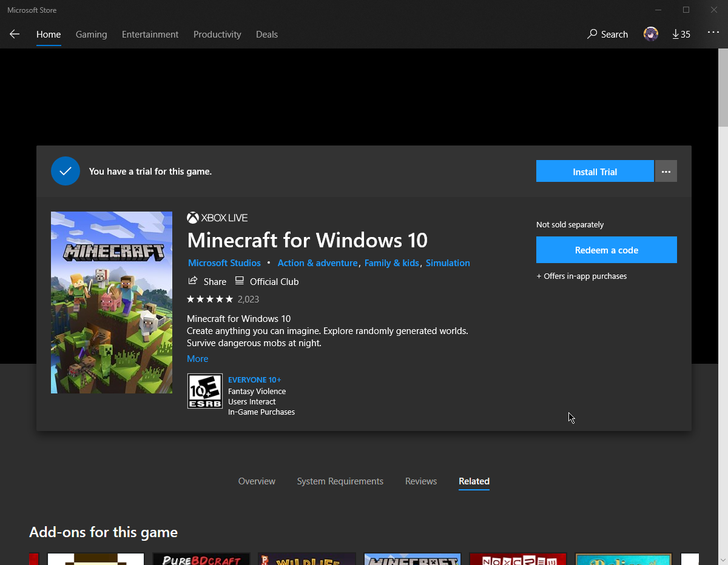Open the See more dots menu in the top bar
The image size is (728, 565).
coord(713,33)
